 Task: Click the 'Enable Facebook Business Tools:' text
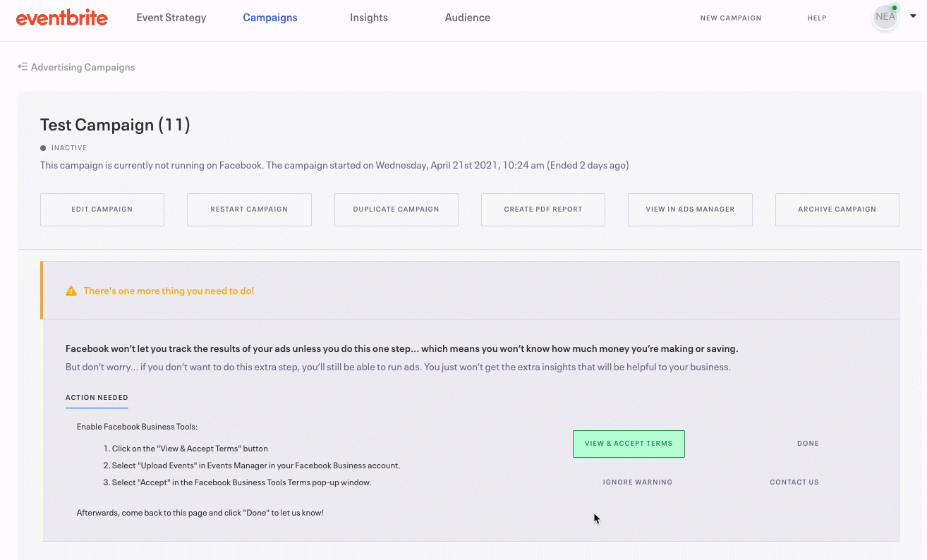tap(137, 427)
